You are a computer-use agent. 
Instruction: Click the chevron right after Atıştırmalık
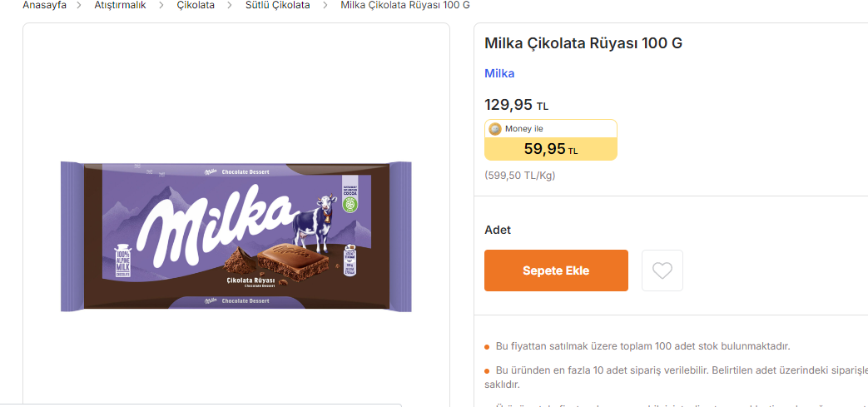[x=161, y=5]
